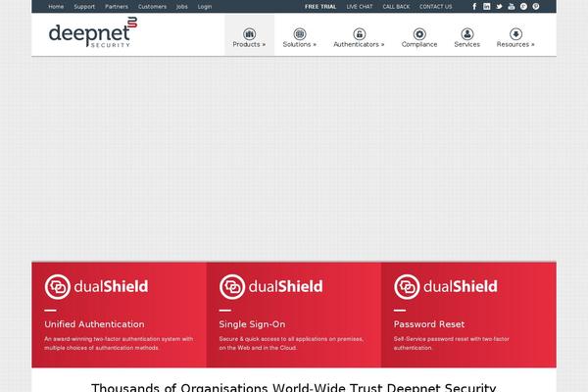The height and width of the screenshot is (392, 588).
Task: Click the deepnet security logo
Action: [x=93, y=32]
